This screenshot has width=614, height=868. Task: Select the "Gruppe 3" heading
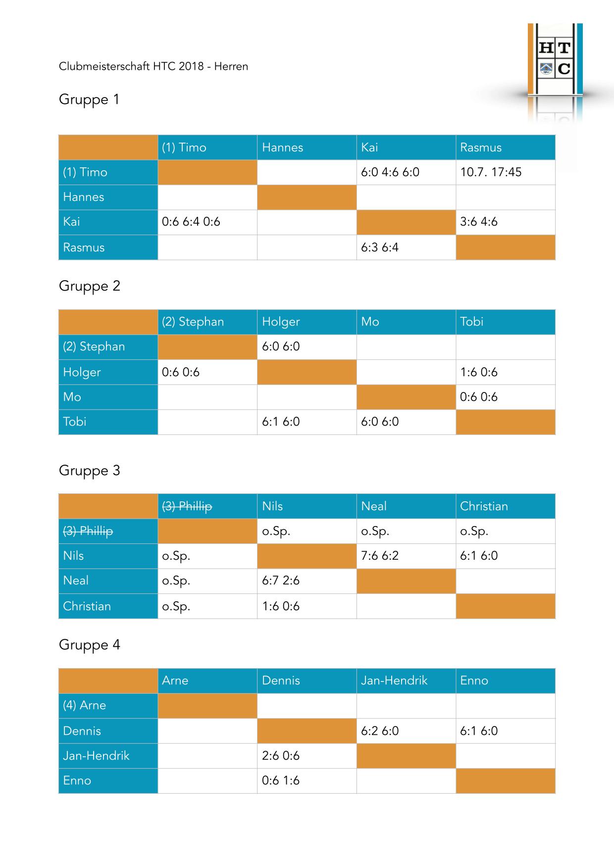coord(90,470)
